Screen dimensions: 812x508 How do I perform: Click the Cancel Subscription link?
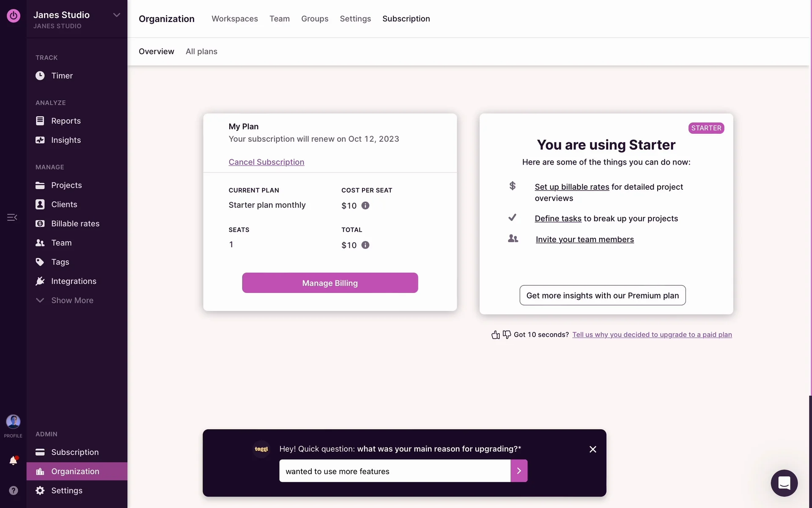(266, 162)
